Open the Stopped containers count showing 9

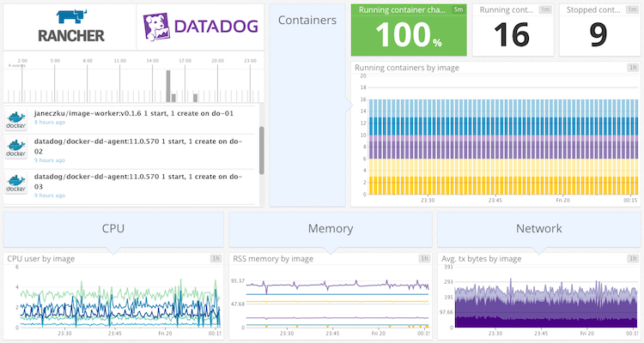tap(599, 34)
